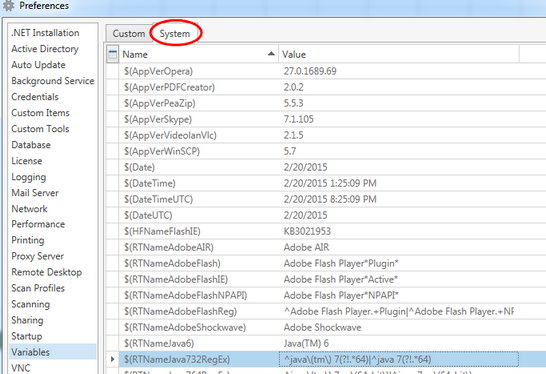Screen dimensions: 546x374
Task: Open Mail Server preferences
Action: point(35,193)
